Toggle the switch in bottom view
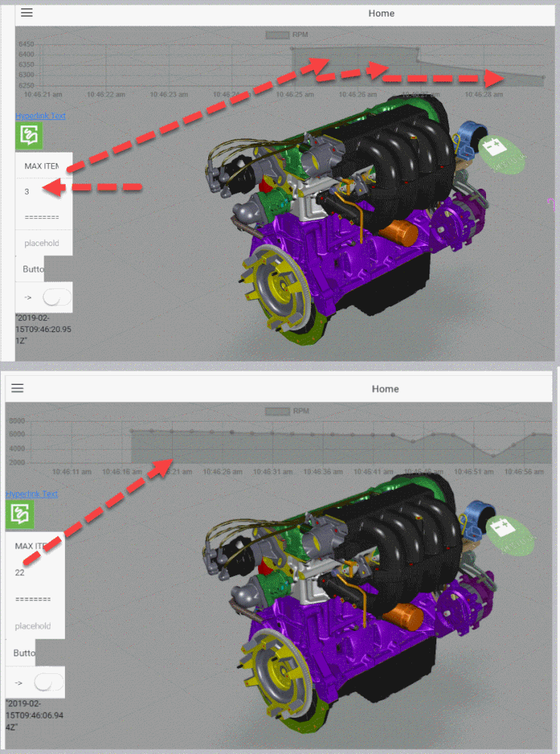560x754 pixels. pos(48,682)
